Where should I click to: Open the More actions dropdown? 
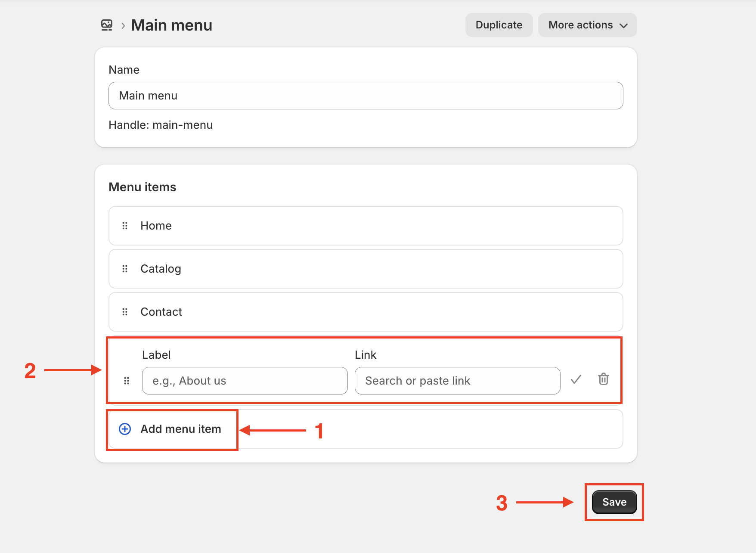[x=587, y=25]
